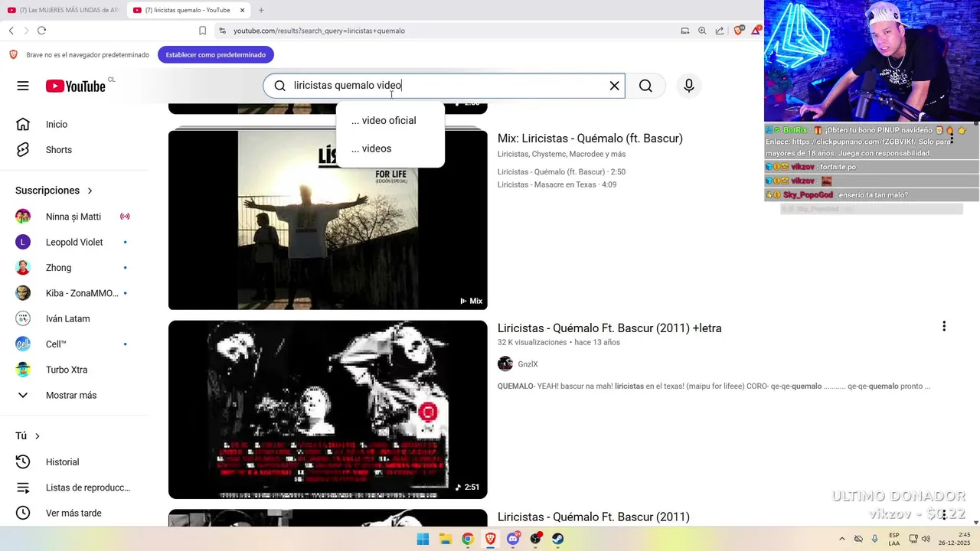Play the Quémalo +letra video thumbnail
The image size is (980, 551).
[x=328, y=409]
